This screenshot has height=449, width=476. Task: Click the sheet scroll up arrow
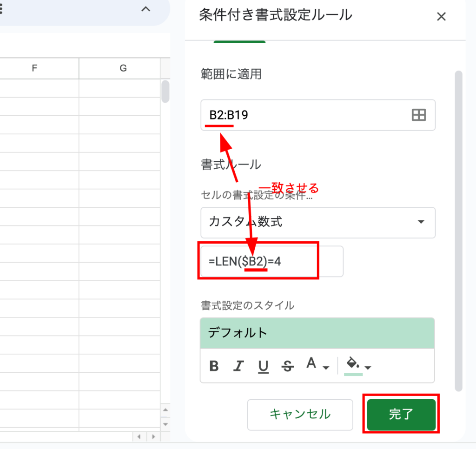click(165, 410)
